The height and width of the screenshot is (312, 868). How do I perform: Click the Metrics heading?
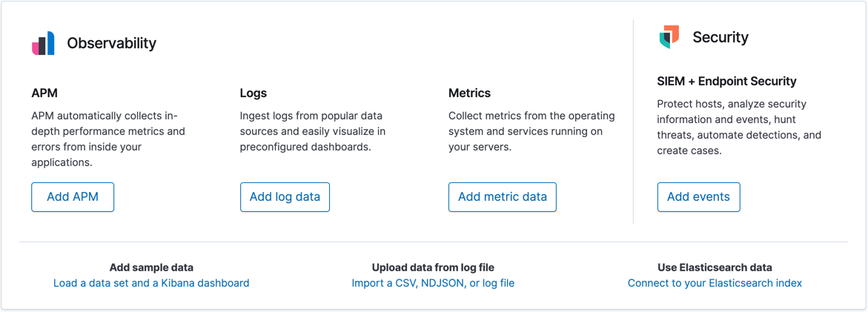coord(469,93)
